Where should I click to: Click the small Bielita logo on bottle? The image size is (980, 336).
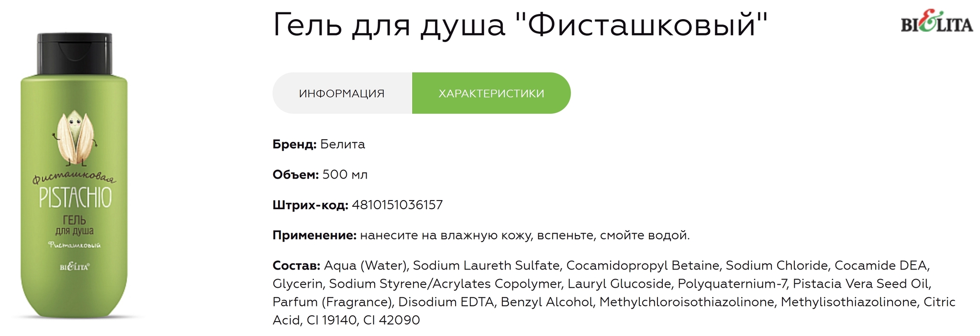pos(75,267)
